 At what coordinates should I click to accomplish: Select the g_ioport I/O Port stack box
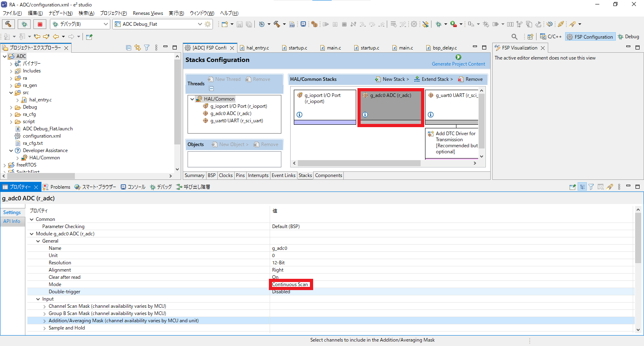pos(325,107)
